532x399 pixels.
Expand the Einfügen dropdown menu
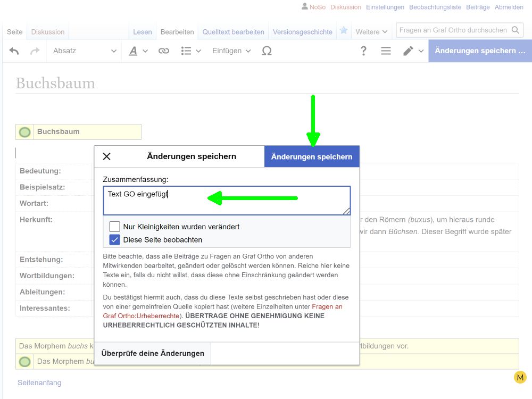click(231, 51)
